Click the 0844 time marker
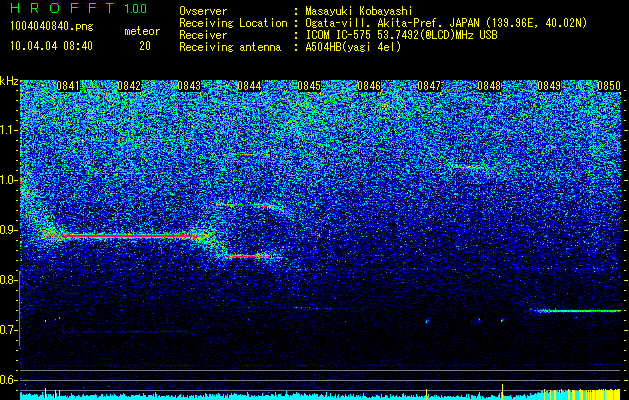This screenshot has height=400, width=629. point(249,86)
